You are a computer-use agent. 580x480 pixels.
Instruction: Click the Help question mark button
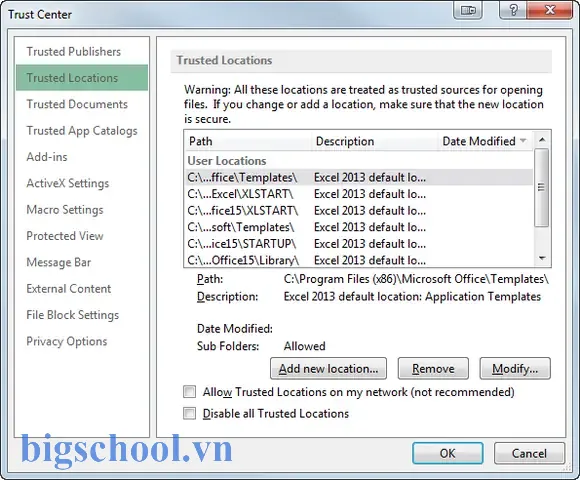513,10
